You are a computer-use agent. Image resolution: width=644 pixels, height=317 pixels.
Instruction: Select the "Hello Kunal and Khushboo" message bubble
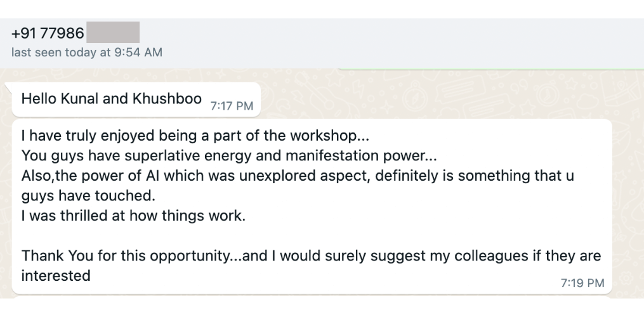(x=111, y=100)
